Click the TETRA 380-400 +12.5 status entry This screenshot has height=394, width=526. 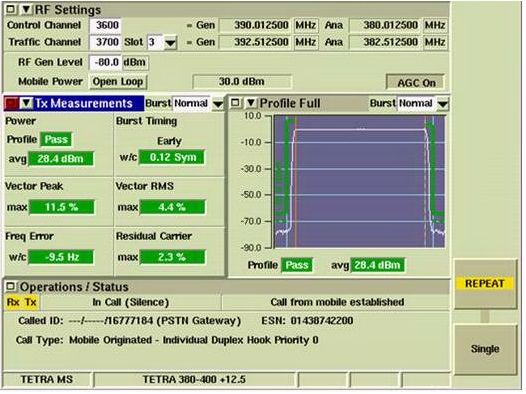(195, 380)
